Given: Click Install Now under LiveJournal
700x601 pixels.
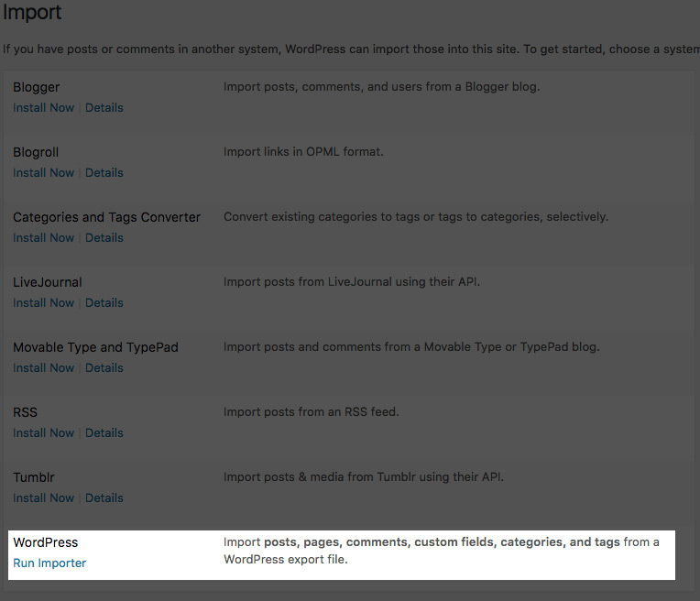Looking at the screenshot, I should click(x=43, y=302).
